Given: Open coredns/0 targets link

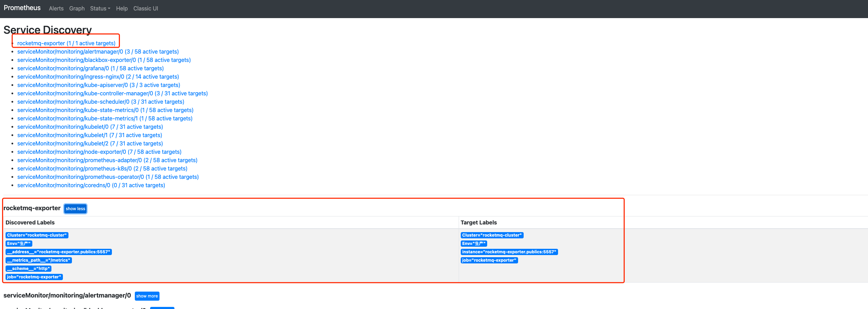Looking at the screenshot, I should (x=91, y=185).
